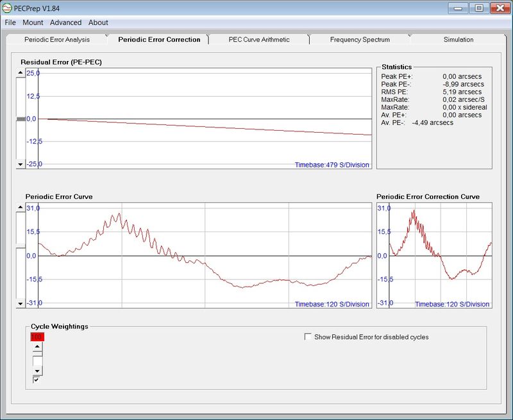
Task: Click the Residual Error scale up arrow
Action: (x=21, y=72)
